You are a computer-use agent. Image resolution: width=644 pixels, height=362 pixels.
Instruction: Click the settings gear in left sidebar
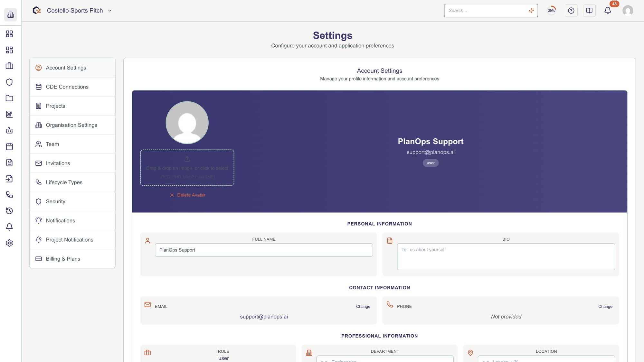click(9, 243)
